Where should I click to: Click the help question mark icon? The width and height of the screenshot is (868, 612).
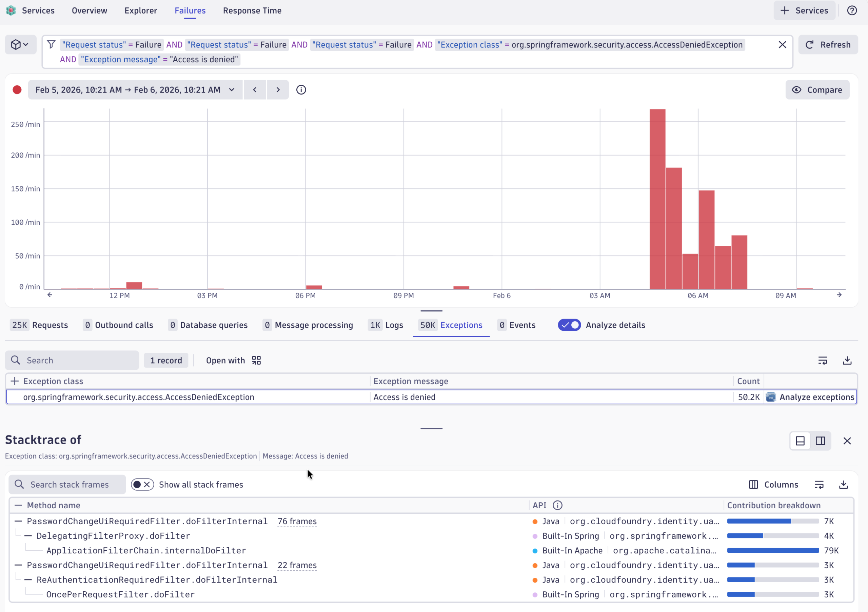(851, 11)
